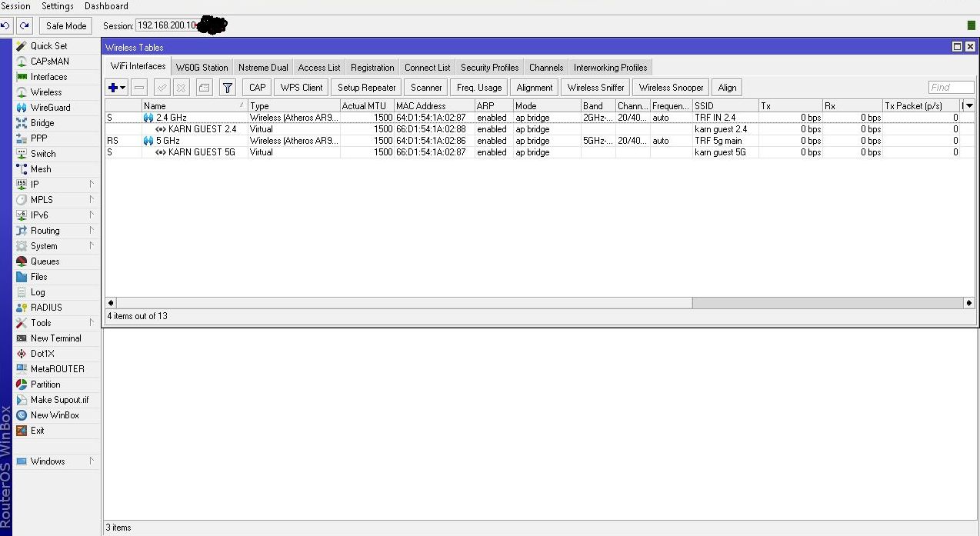Click the Setup Repeater button
Image resolution: width=980 pixels, height=536 pixels.
click(x=367, y=88)
